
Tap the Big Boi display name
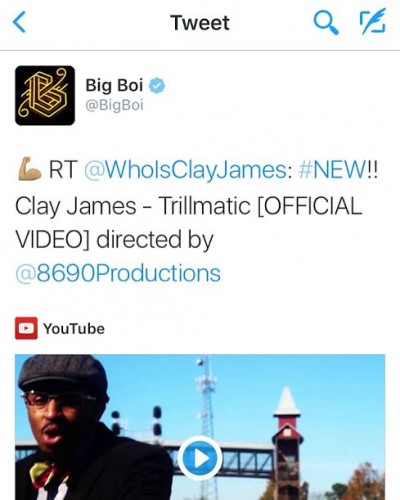point(114,85)
